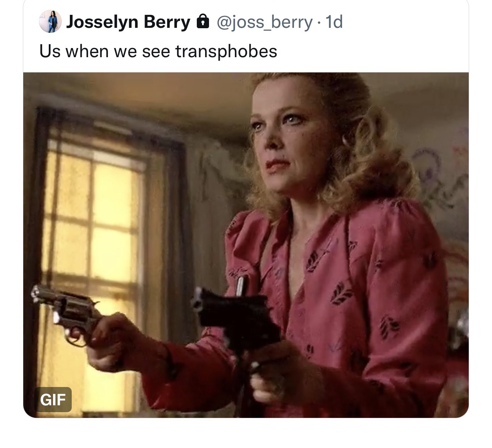This screenshot has width=492, height=448.
Task: Select the tweet text about transphobes
Action: [158, 51]
